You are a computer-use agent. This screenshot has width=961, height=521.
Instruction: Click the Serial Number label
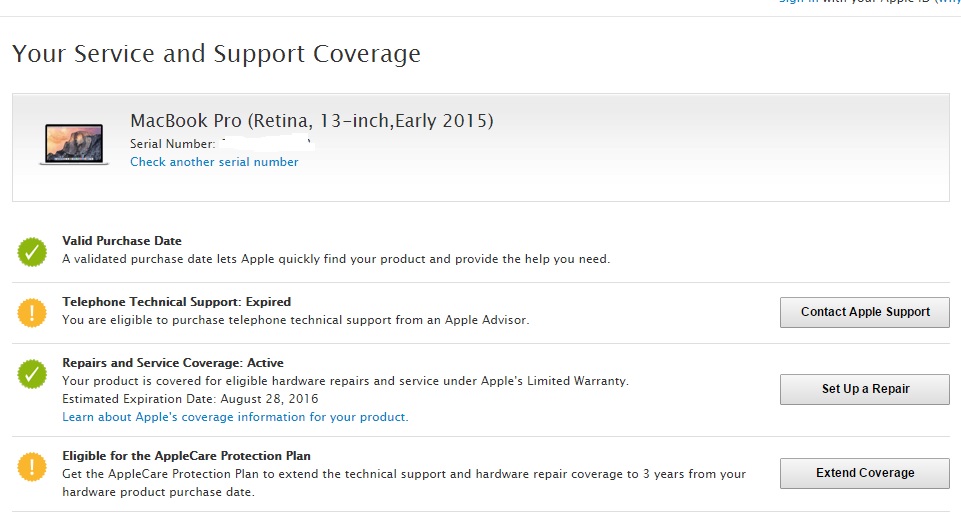(172, 144)
